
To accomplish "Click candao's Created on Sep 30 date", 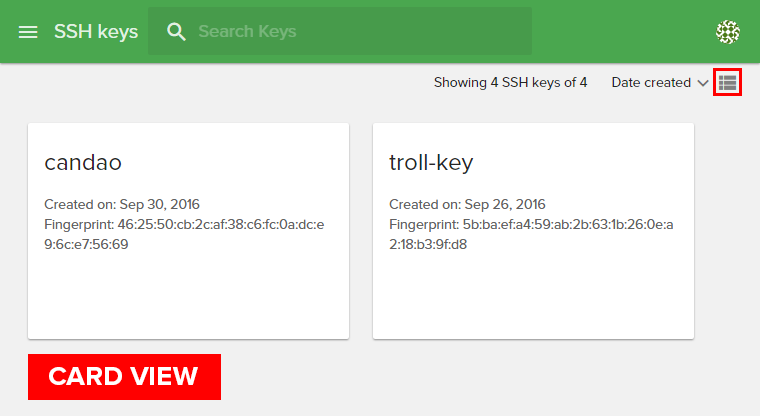I will click(x=122, y=204).
